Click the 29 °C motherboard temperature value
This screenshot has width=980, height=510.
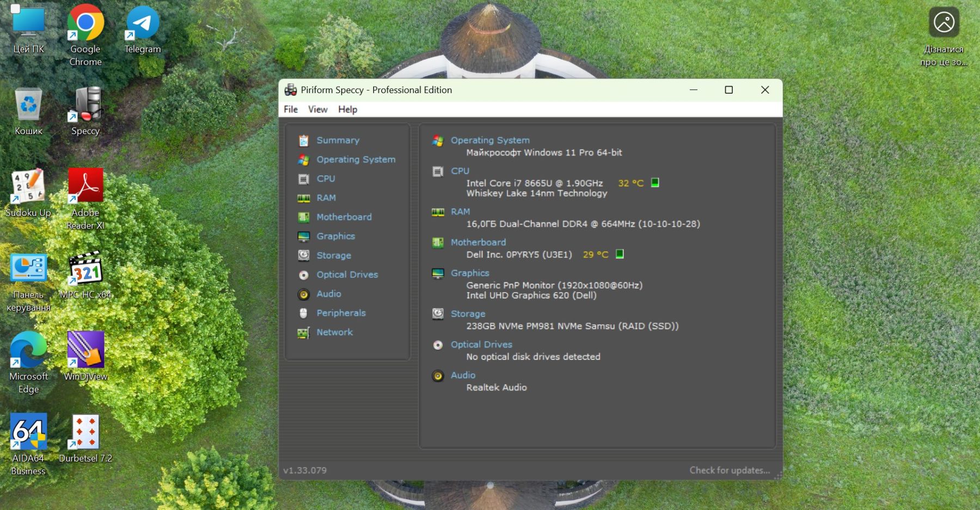[596, 254]
